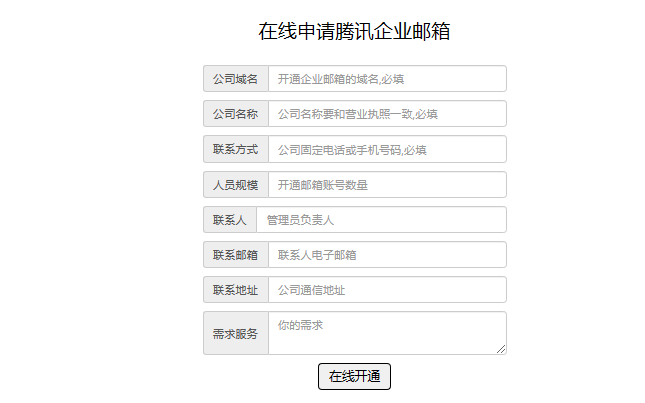Select the 联系方式 phone number field

[x=386, y=149]
